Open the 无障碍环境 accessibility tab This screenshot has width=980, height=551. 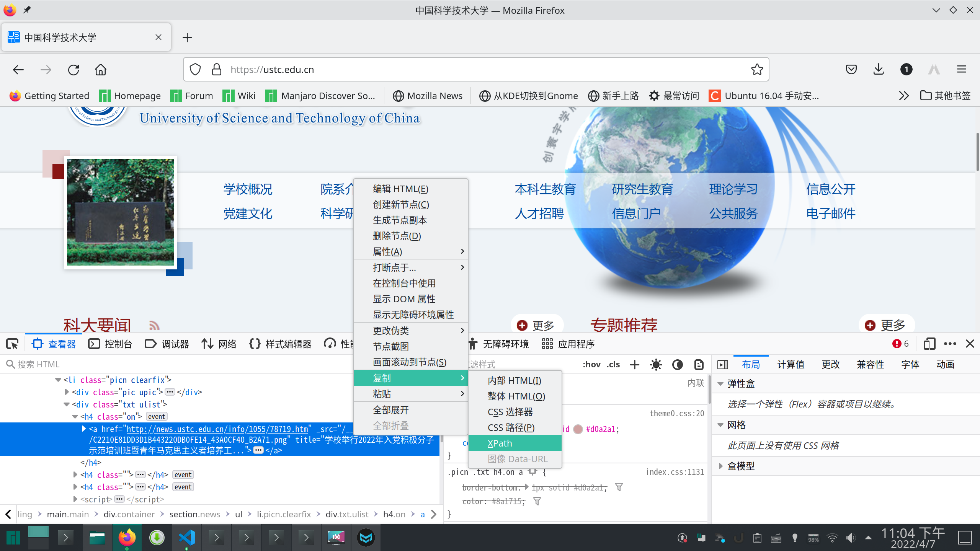(498, 344)
